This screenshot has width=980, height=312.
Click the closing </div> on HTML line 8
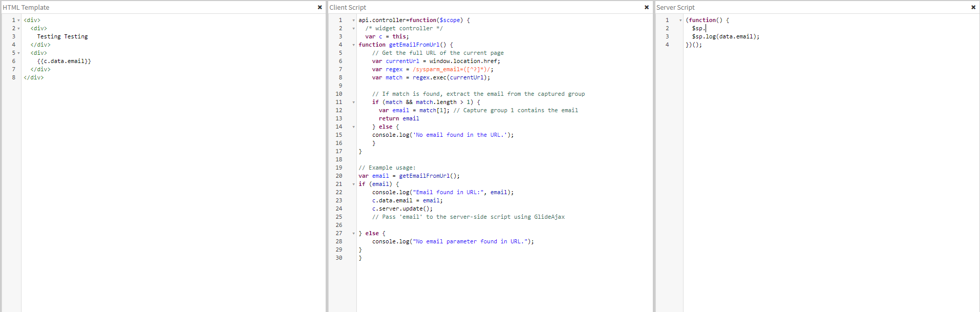[x=34, y=77]
